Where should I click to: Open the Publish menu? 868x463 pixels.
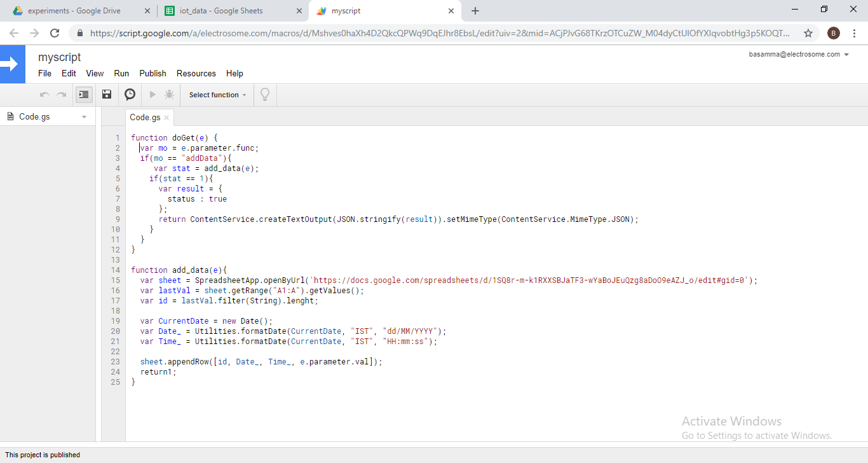pos(153,73)
